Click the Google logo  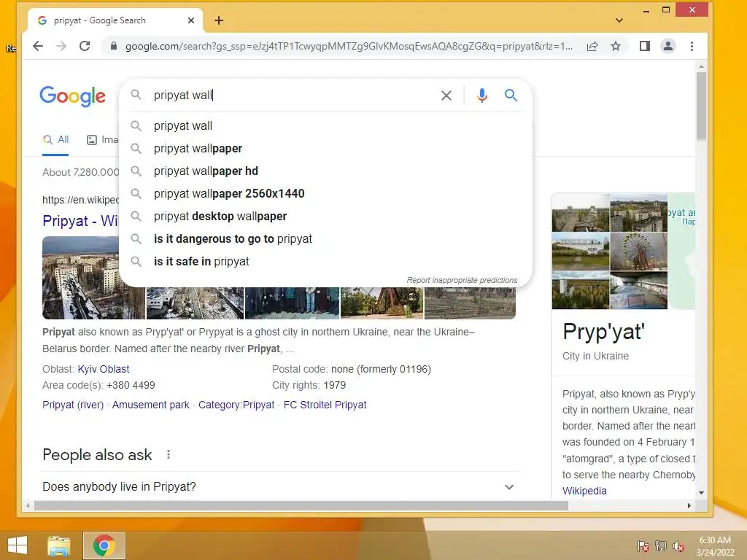[x=72, y=96]
